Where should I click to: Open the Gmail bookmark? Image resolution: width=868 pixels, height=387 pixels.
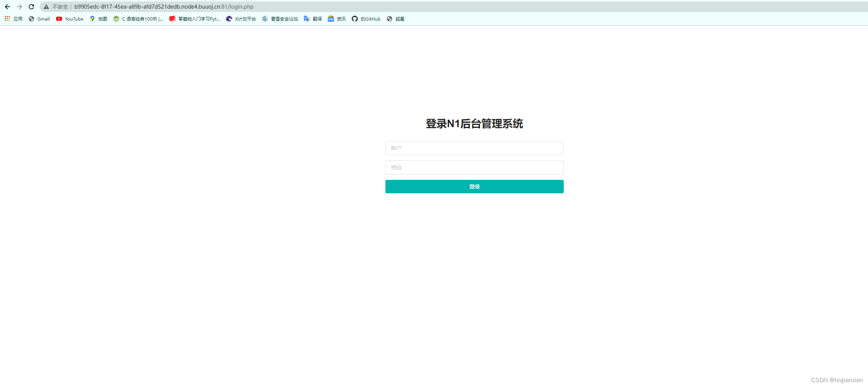point(39,19)
